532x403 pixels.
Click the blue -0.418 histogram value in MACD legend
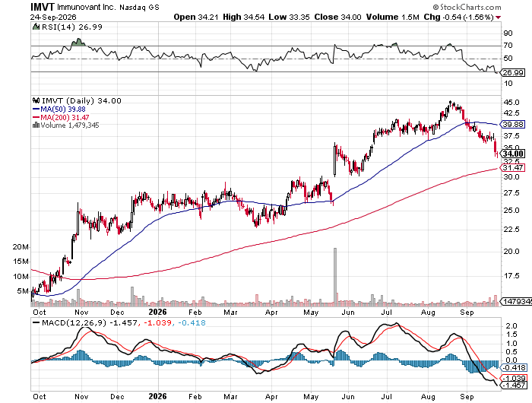pyautogui.click(x=192, y=323)
